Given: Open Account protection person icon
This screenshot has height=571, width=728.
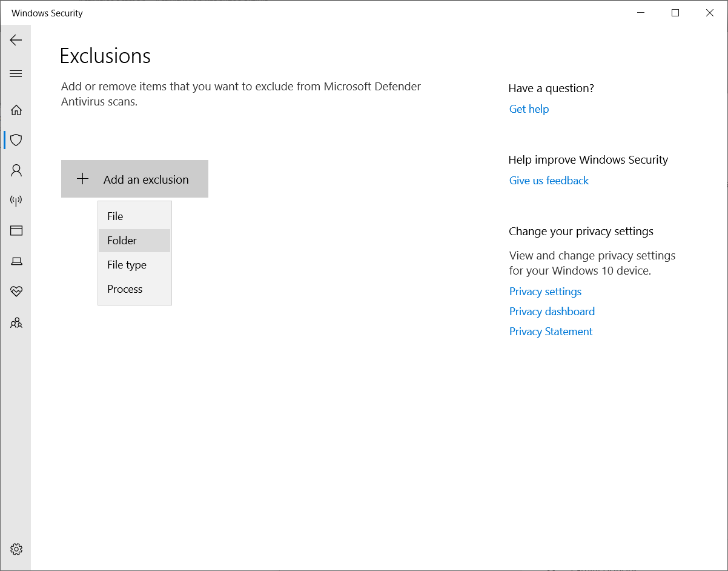Looking at the screenshot, I should (x=16, y=170).
